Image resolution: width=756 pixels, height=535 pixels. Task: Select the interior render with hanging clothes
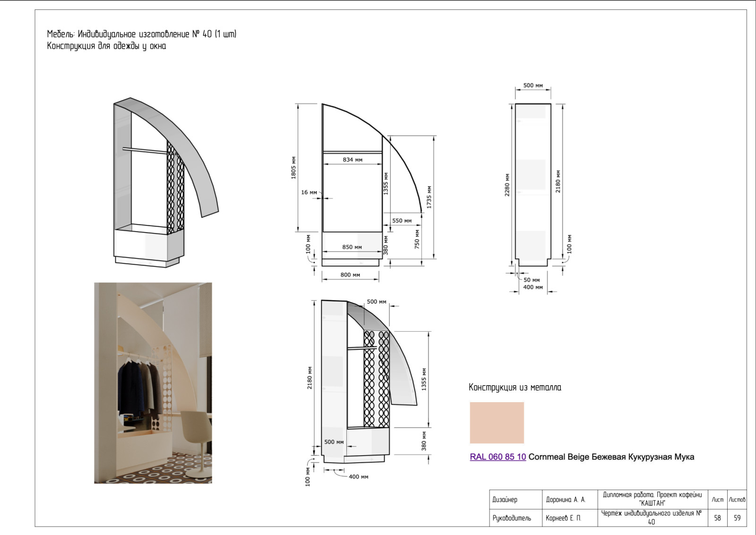click(x=153, y=383)
